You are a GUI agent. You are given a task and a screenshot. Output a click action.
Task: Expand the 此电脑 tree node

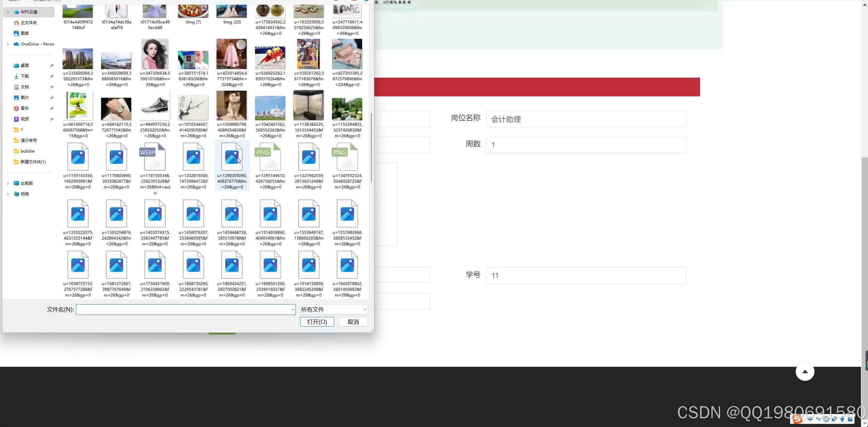(8, 183)
